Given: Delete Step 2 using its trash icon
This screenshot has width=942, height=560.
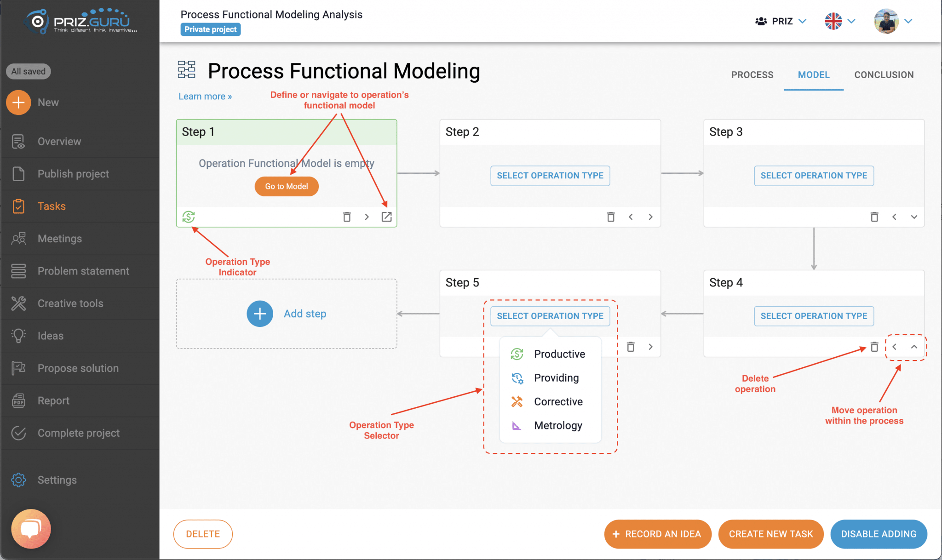Looking at the screenshot, I should (x=610, y=217).
